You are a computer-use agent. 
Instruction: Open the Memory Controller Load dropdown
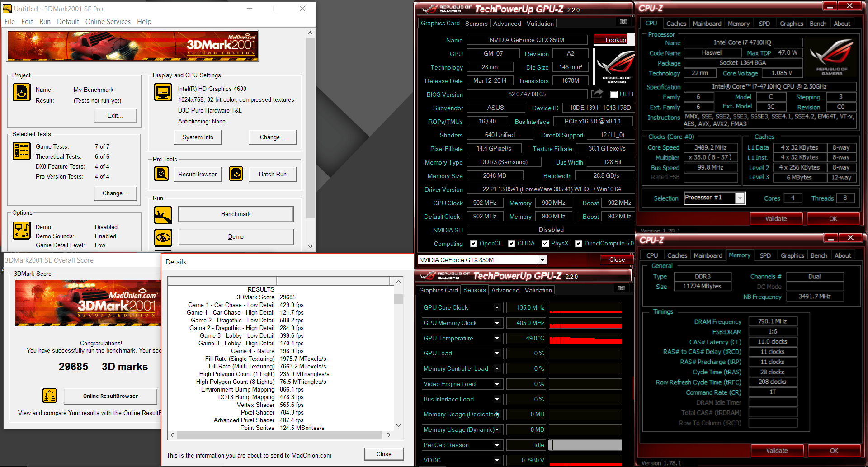497,369
